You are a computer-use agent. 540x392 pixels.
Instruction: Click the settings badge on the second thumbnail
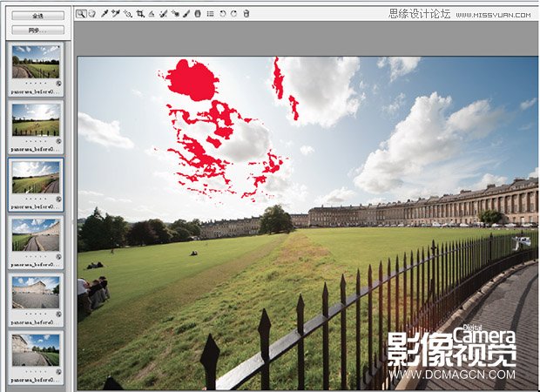point(58,141)
